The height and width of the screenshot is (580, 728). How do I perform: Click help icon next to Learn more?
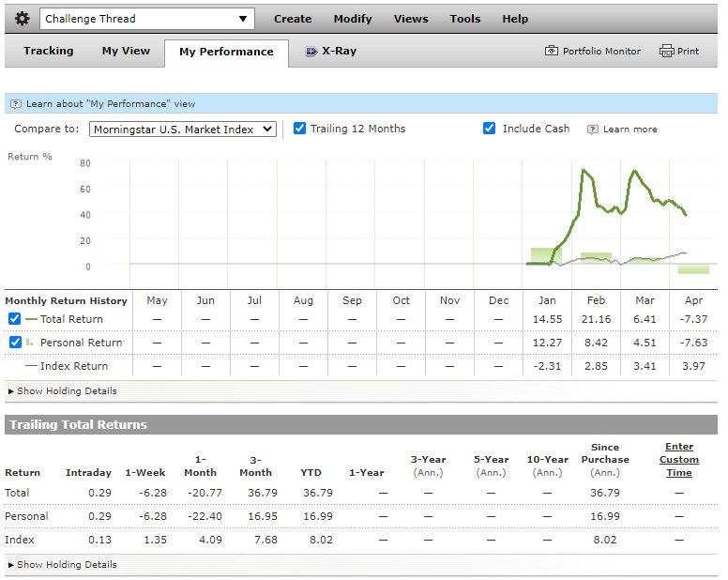(592, 130)
